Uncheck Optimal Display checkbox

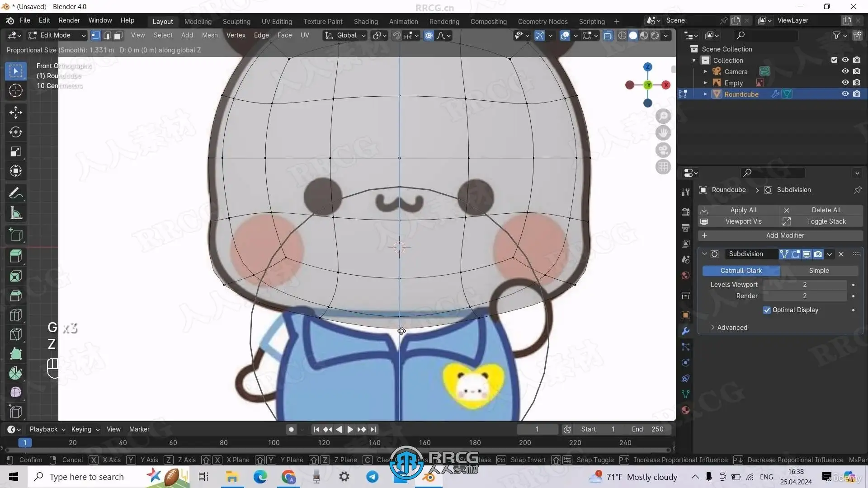pos(767,310)
